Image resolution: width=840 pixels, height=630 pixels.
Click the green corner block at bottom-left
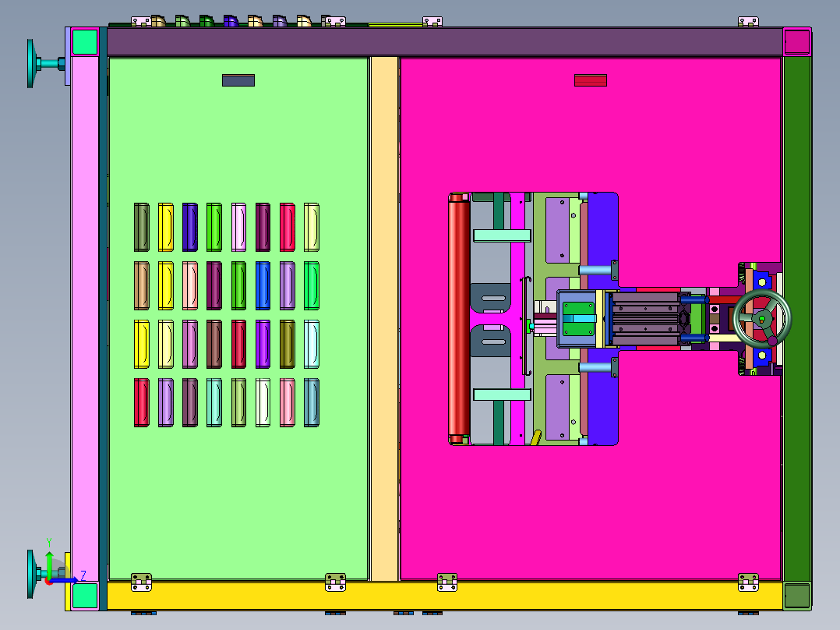[x=85, y=596]
